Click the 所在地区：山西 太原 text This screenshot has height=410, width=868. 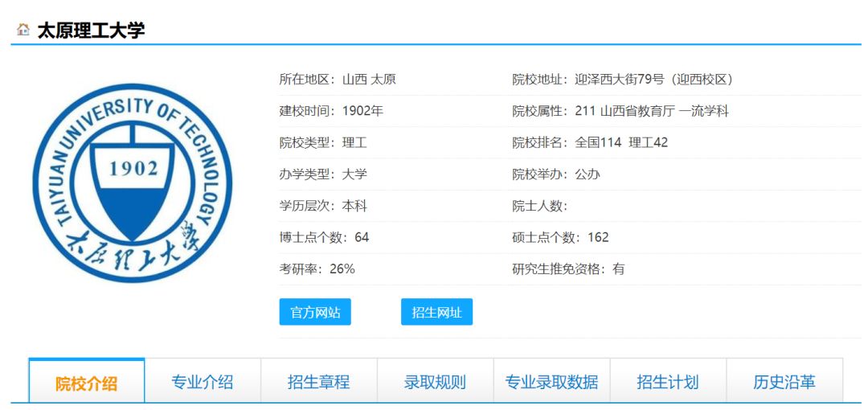[x=338, y=80]
